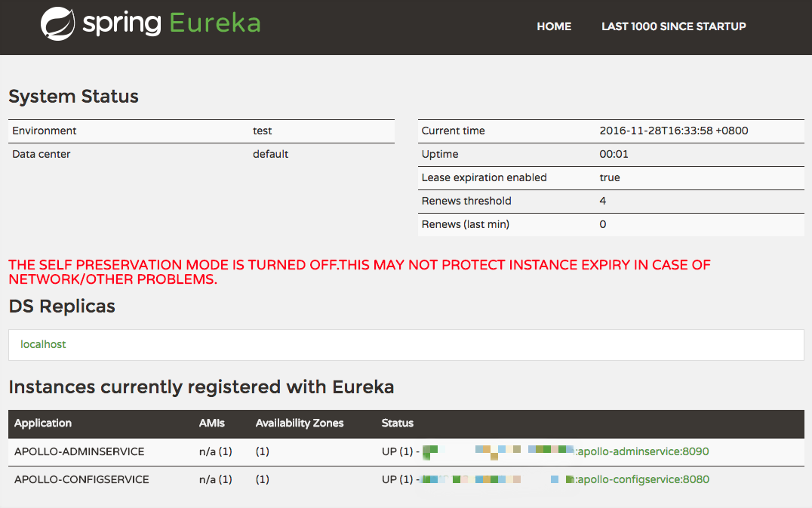Click the Status column header
Viewport: 812px width, 508px height.
[398, 423]
